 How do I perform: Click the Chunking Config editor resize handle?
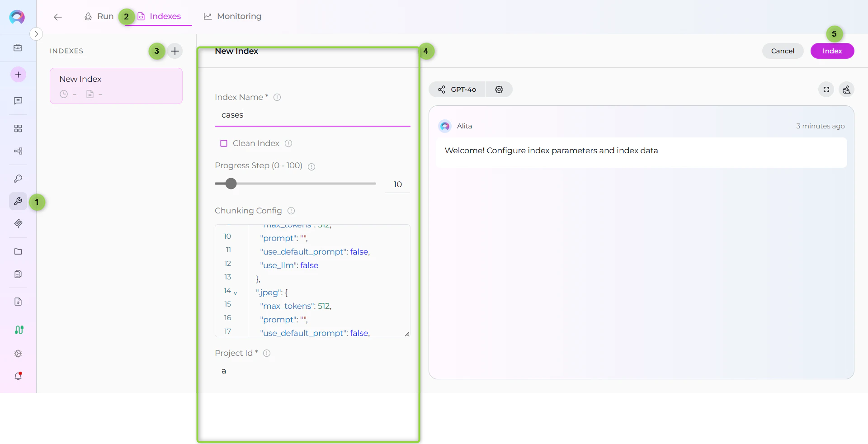point(407,334)
